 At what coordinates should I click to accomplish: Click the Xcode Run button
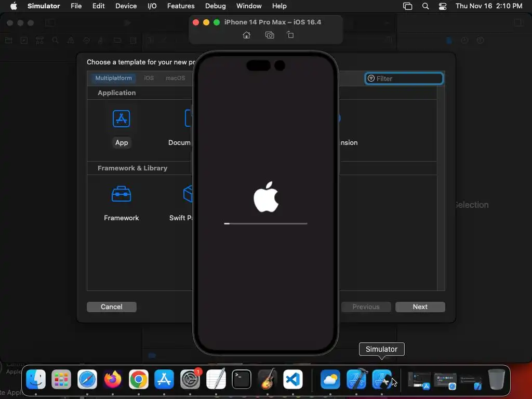point(127,23)
